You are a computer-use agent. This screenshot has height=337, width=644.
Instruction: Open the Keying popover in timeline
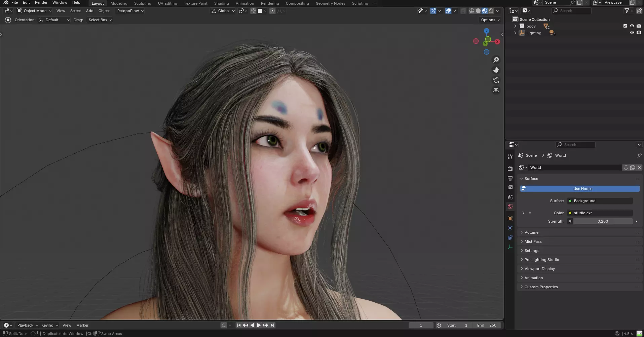pyautogui.click(x=49, y=325)
